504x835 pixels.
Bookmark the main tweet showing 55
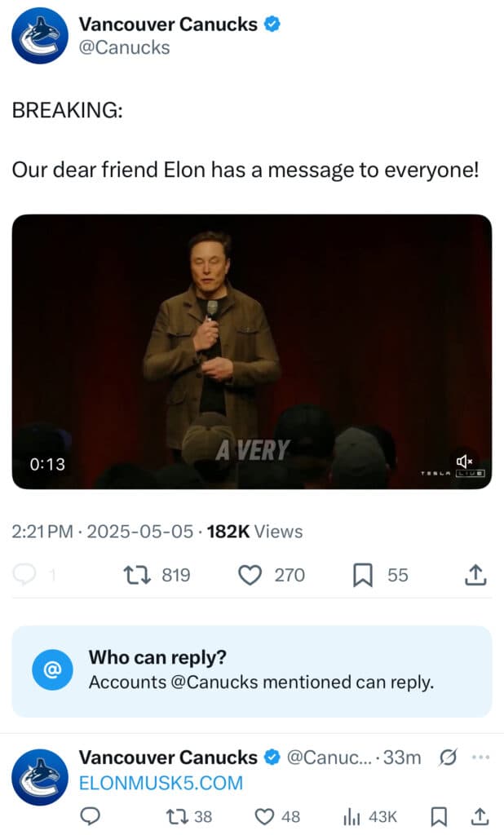(362, 575)
